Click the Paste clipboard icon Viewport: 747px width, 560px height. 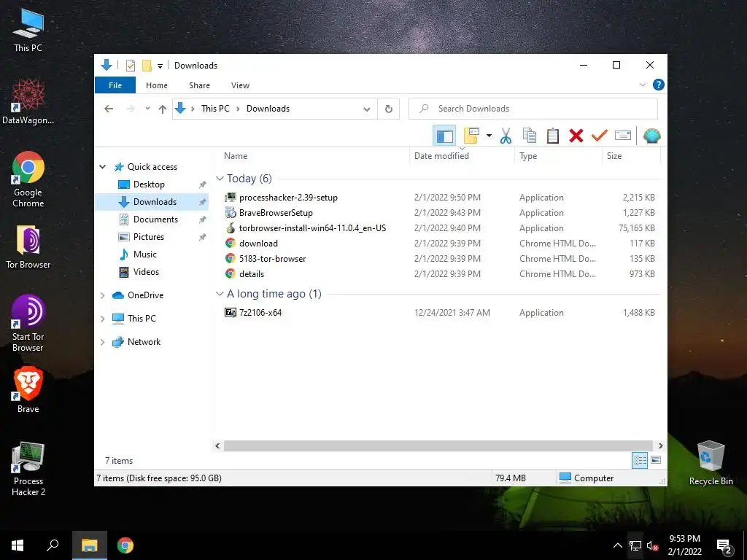(x=553, y=136)
